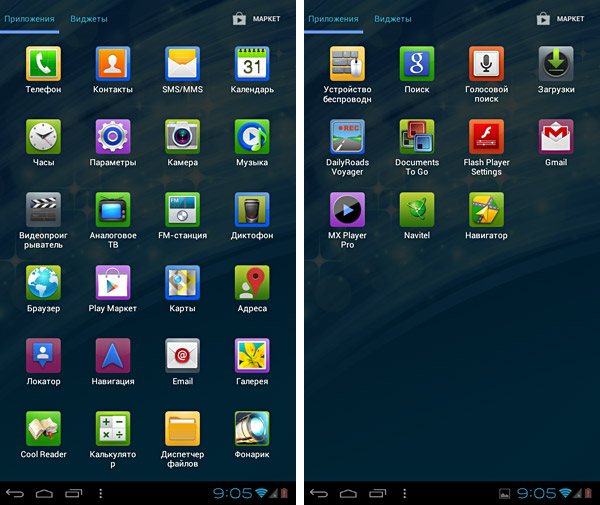The height and width of the screenshot is (505, 600).
Task: Tap МАРКЕТ button on left screen
Action: pos(257,19)
